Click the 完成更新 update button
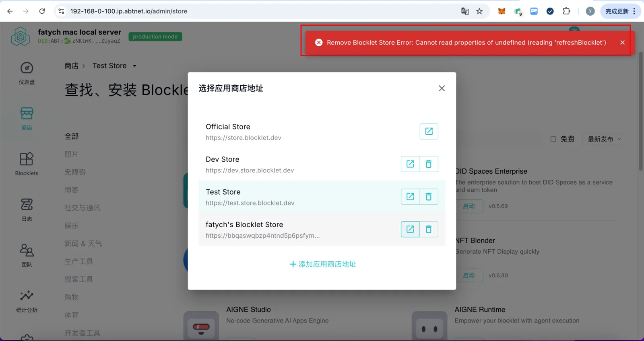The width and height of the screenshot is (644, 341). (x=620, y=11)
